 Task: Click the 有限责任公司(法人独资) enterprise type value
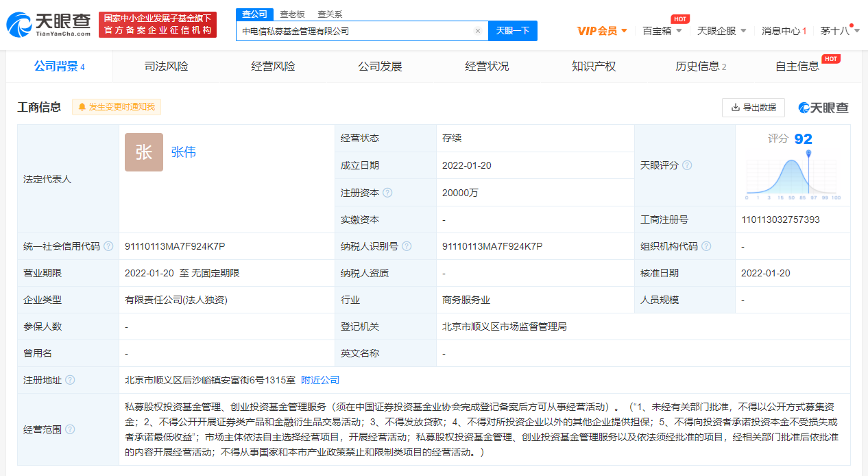tap(176, 300)
